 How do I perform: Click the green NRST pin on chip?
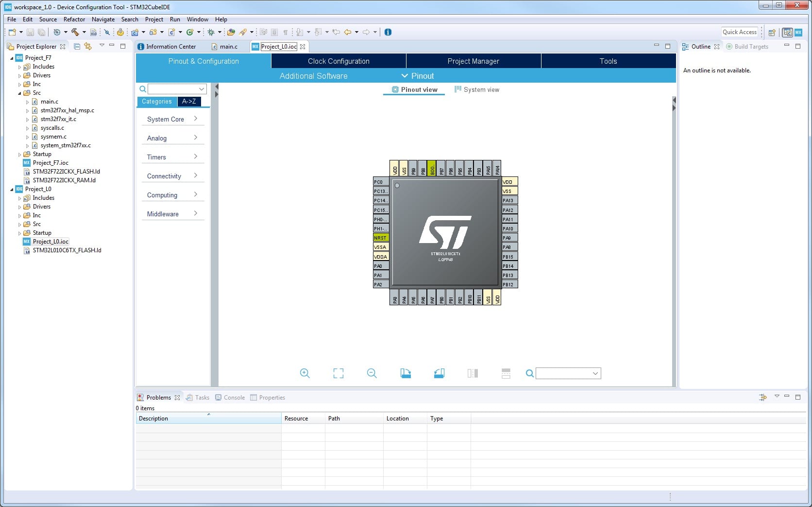click(x=380, y=238)
